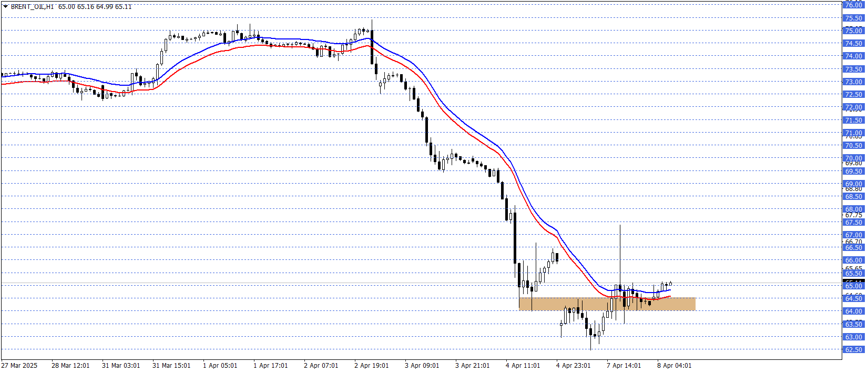Select the orange support zone rectangle

point(607,304)
